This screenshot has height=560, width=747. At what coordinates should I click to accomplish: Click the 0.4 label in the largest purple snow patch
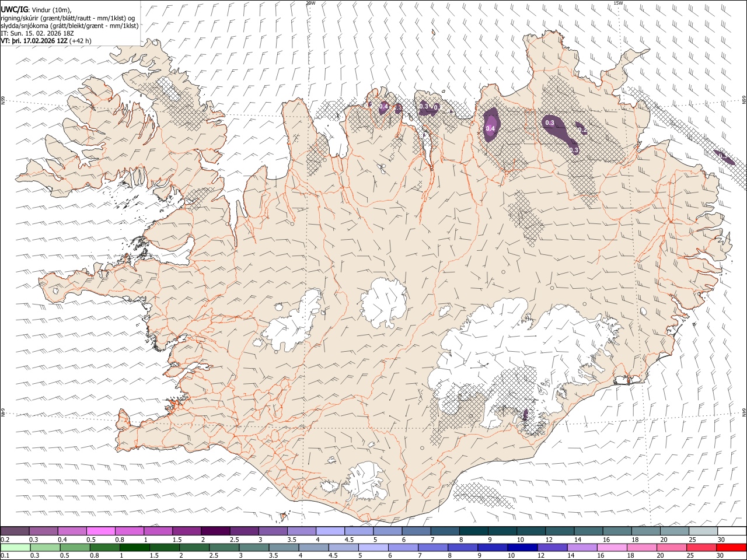tap(490, 129)
